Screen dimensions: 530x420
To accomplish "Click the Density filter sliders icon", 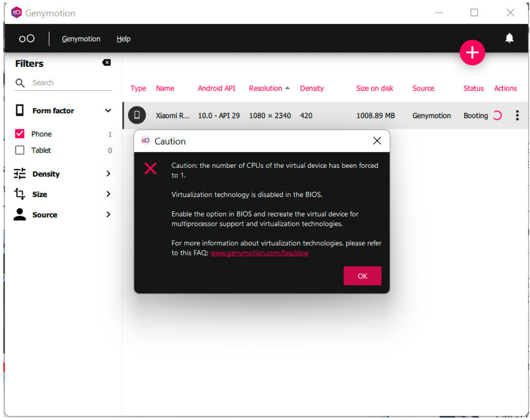I will pyautogui.click(x=20, y=174).
